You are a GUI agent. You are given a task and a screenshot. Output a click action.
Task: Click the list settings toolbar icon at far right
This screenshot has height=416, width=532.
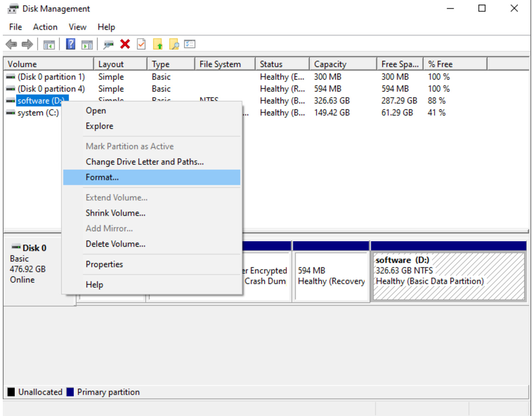pos(190,44)
